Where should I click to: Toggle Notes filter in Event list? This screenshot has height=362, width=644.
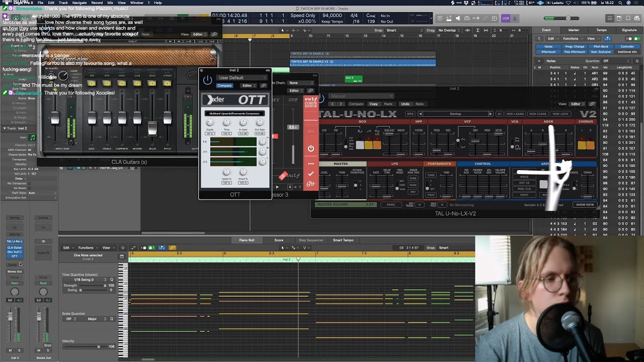coord(548,47)
